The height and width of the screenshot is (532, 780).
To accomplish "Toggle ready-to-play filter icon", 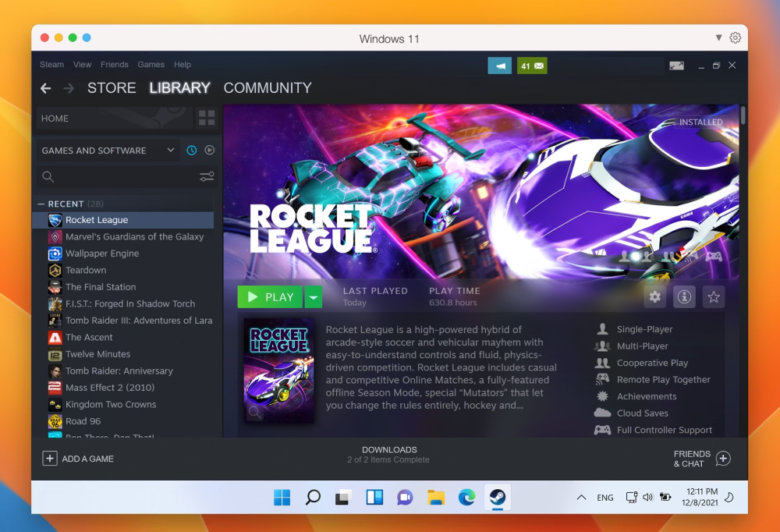I will [x=209, y=150].
